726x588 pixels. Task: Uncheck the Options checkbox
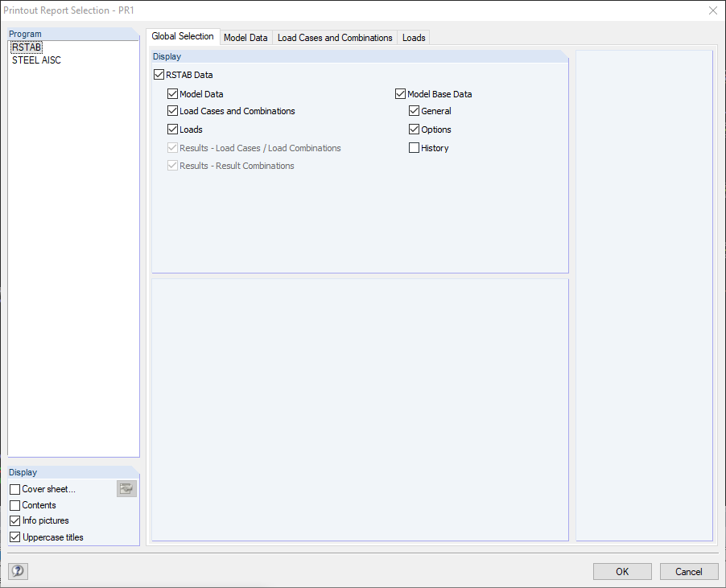pos(413,129)
